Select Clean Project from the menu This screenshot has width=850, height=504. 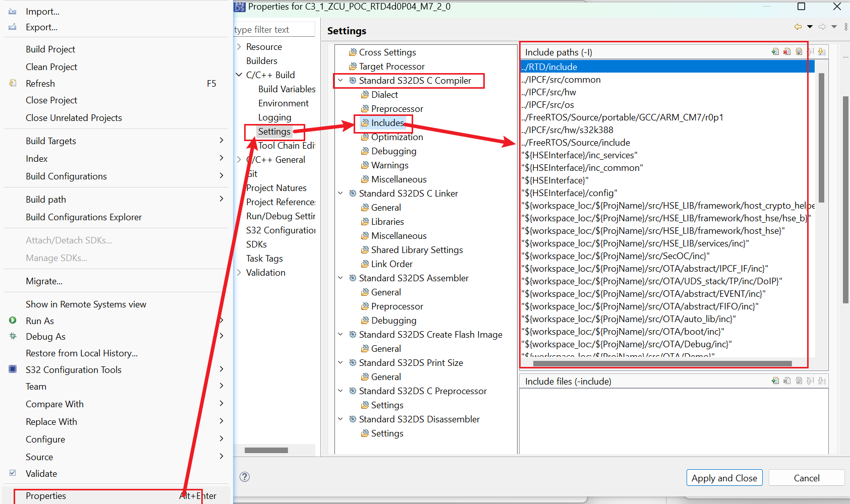(51, 66)
